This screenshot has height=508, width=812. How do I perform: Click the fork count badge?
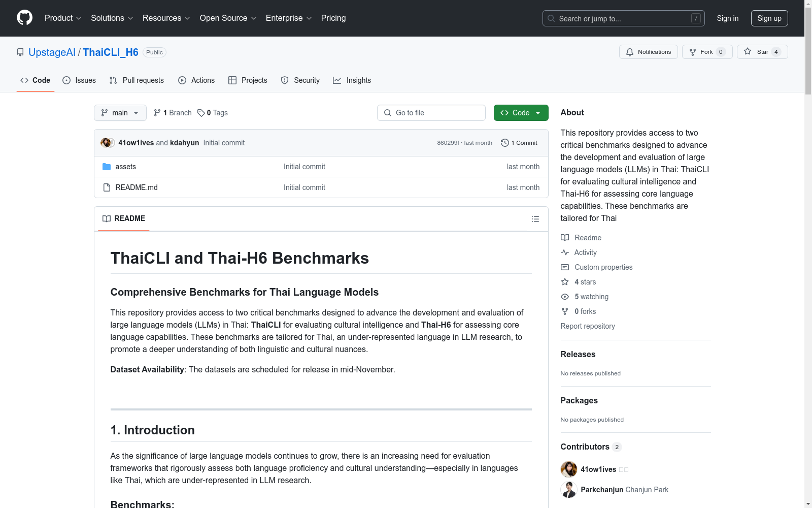(721, 52)
